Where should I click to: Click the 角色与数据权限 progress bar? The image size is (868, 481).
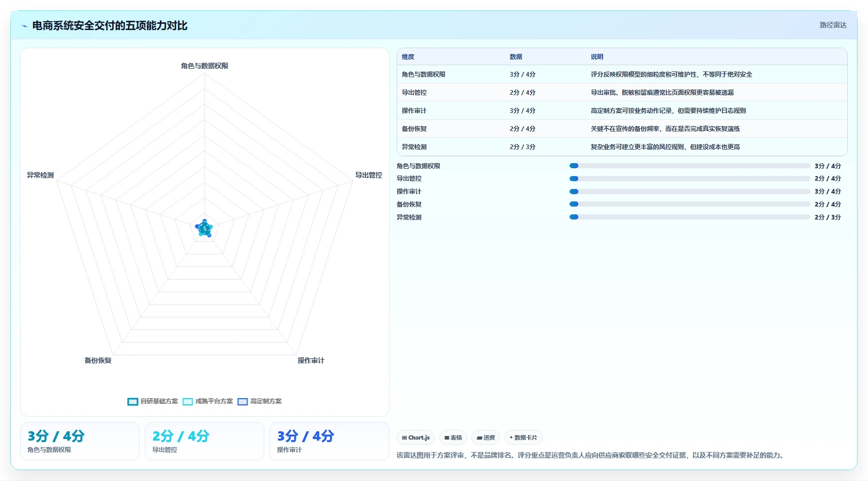(690, 166)
